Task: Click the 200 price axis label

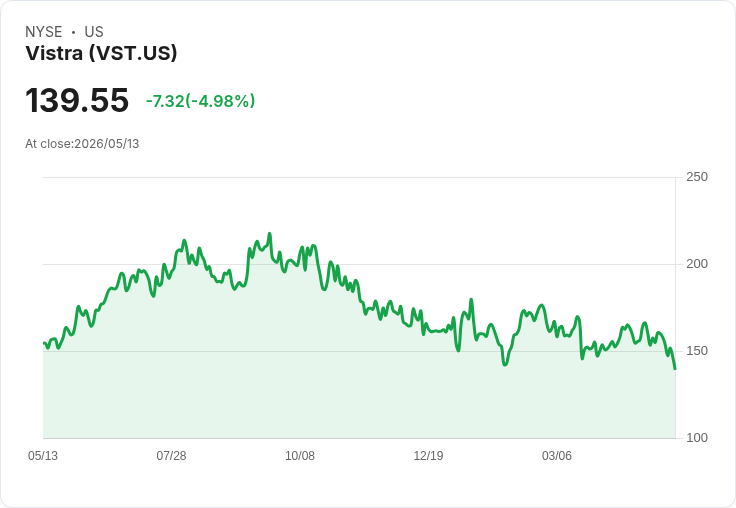Action: pyautogui.click(x=697, y=264)
